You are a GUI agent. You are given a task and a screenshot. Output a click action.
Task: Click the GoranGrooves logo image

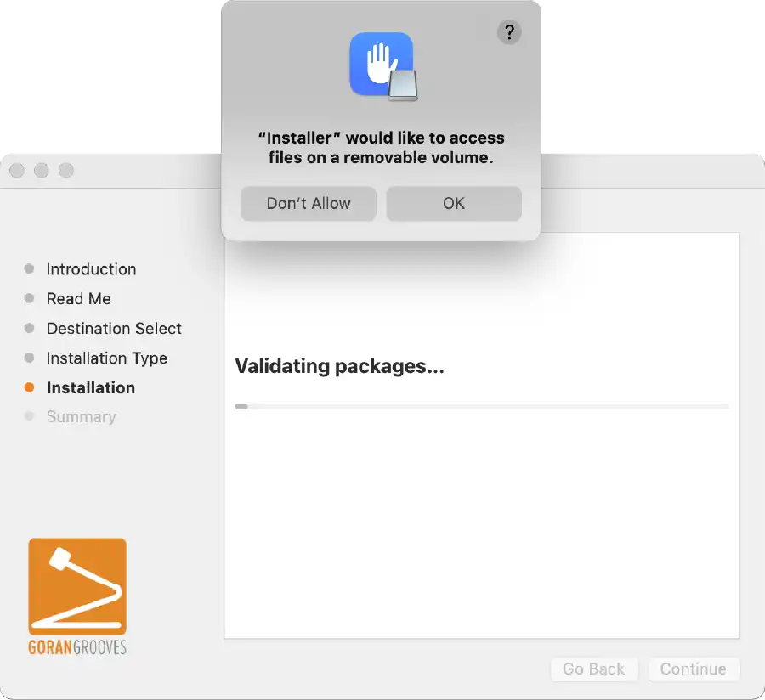(77, 586)
